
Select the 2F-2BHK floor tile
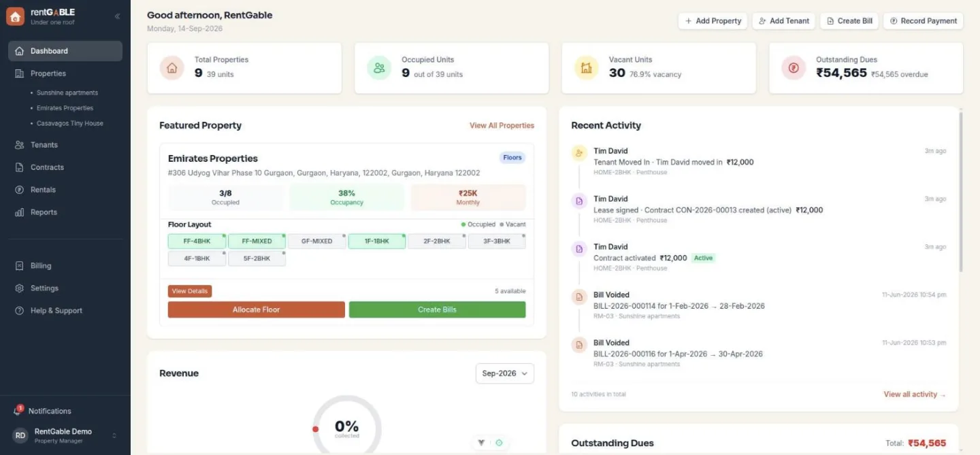tap(437, 241)
